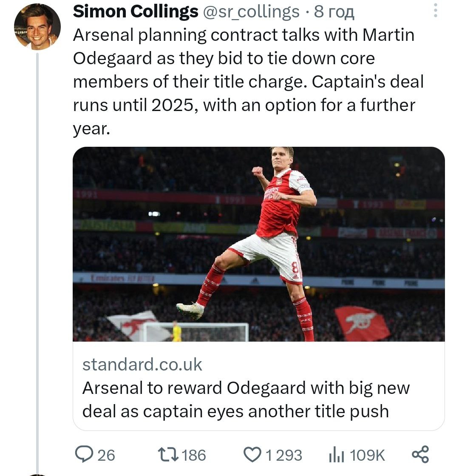Screen dimensions: 459x476
Task: Click the retweet count 186
Action: (194, 455)
